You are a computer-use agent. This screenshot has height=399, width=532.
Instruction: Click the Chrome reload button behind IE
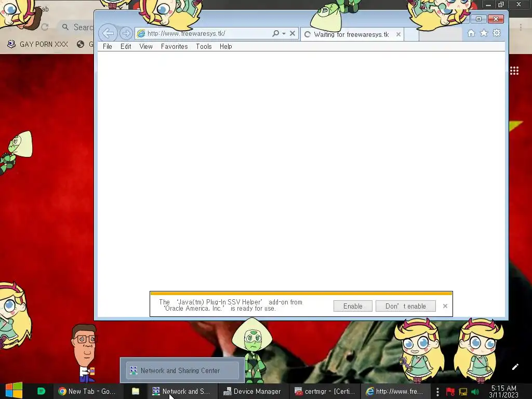[x=45, y=27]
